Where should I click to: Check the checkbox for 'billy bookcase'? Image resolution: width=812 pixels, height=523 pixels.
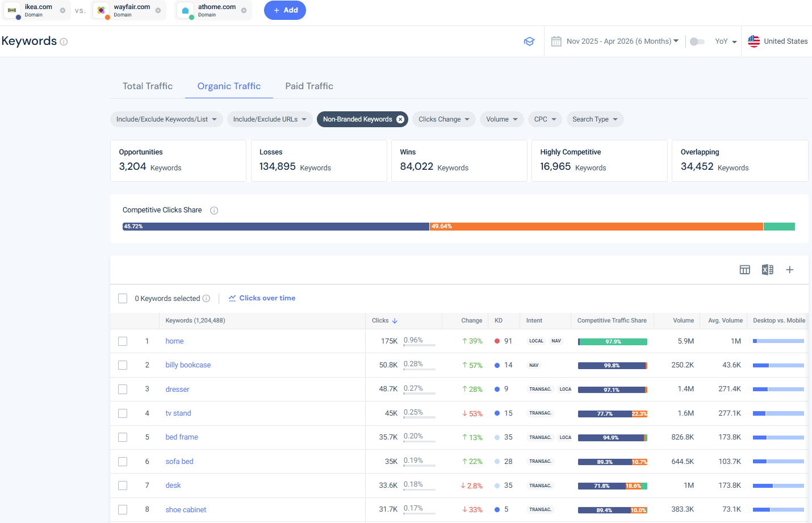coord(123,365)
